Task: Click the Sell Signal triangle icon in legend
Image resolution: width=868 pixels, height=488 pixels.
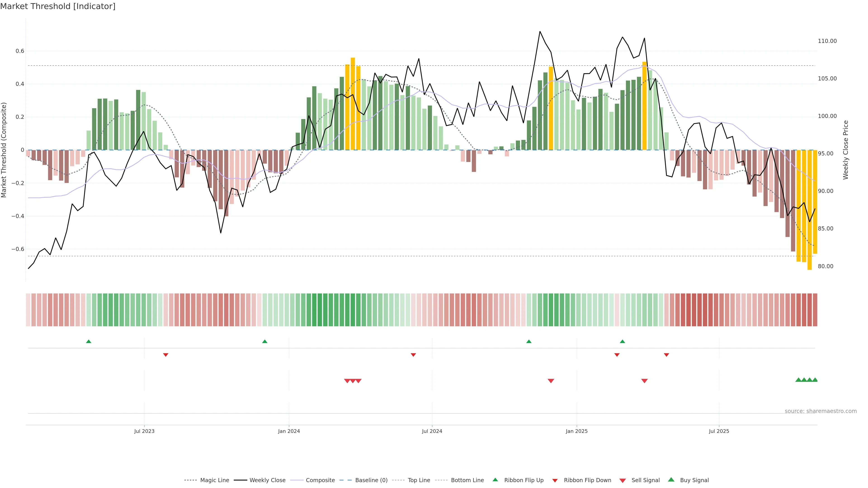Action: point(622,481)
